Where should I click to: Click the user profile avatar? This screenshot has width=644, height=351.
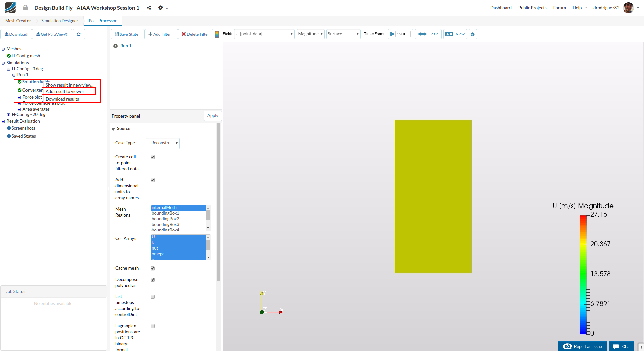(x=628, y=8)
